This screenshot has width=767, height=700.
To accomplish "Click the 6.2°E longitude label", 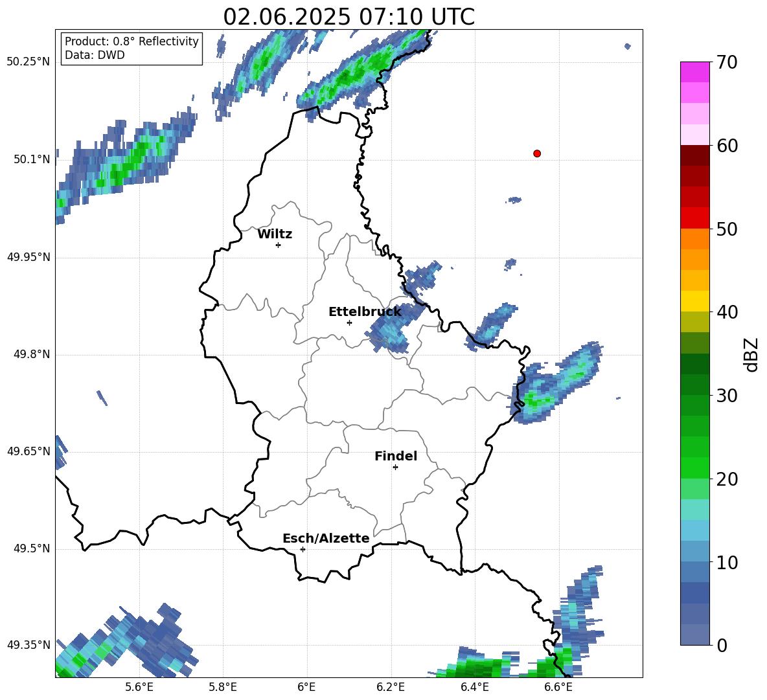I will pyautogui.click(x=391, y=687).
